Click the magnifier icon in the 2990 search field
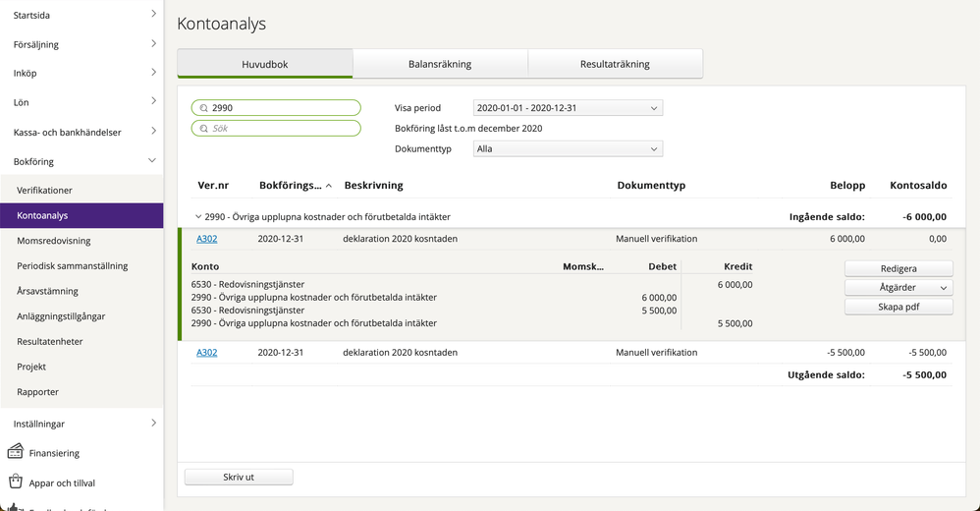This screenshot has width=980, height=511. pos(203,108)
